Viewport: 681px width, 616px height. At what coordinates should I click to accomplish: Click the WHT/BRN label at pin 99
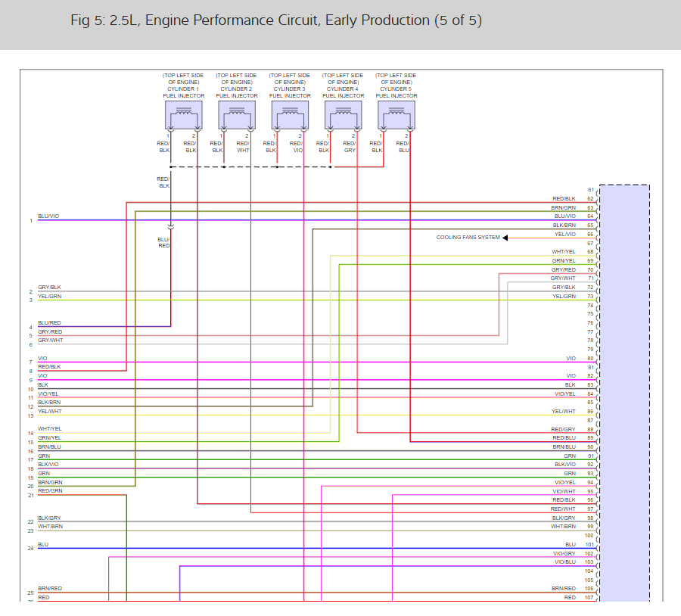563,526
